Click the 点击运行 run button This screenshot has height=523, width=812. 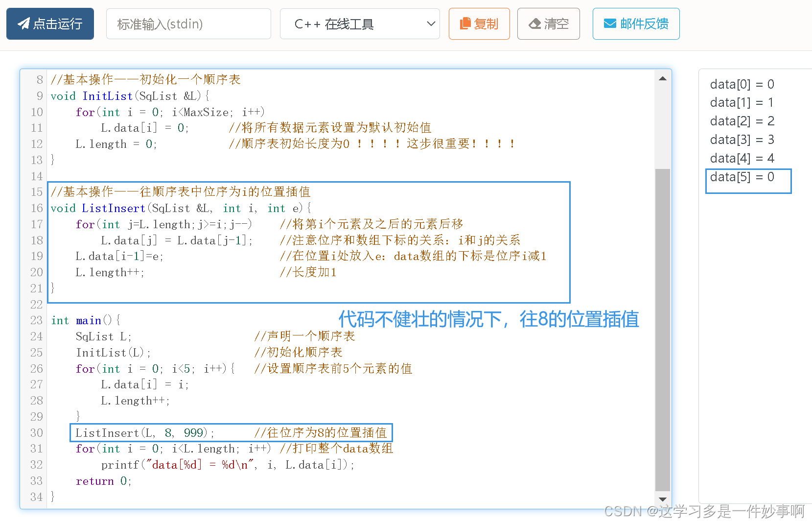point(50,24)
